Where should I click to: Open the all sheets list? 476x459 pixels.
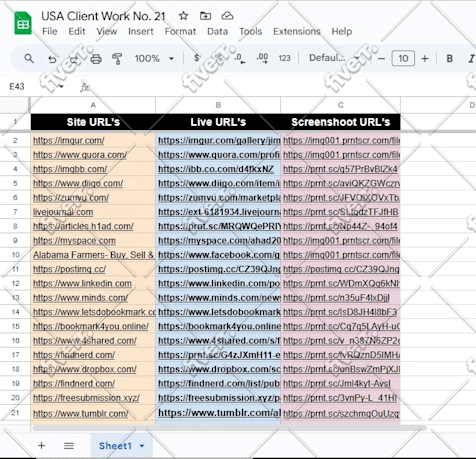pos(69,445)
